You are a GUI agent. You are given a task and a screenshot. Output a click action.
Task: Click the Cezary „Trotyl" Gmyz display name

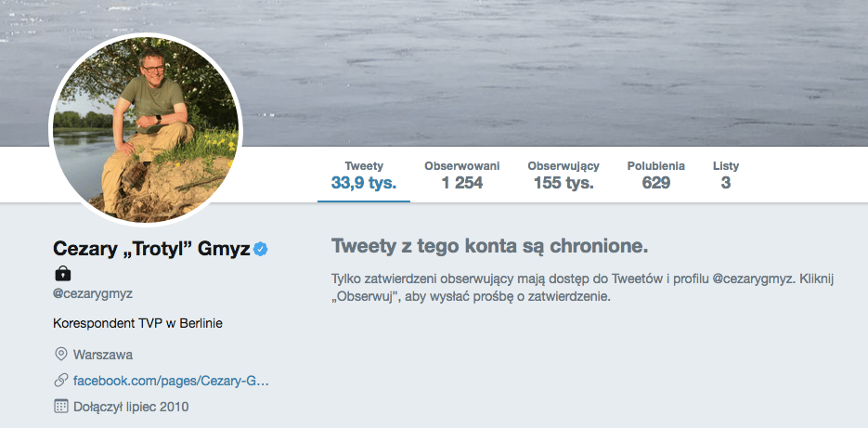[152, 249]
